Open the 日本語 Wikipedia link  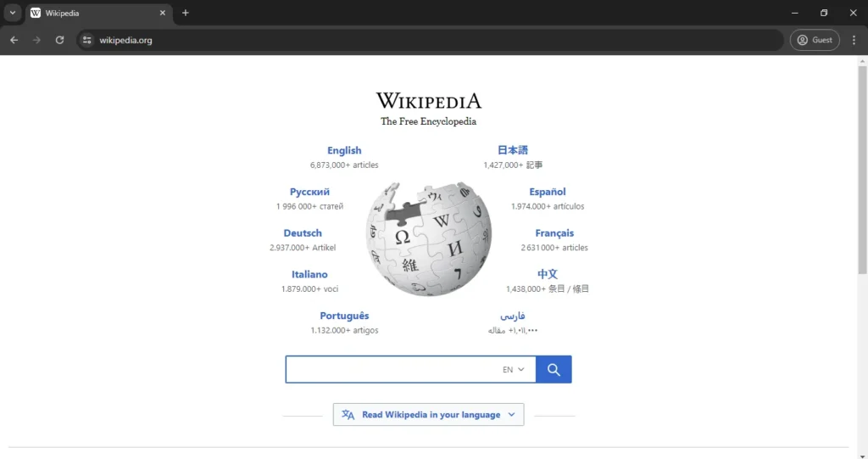513,150
